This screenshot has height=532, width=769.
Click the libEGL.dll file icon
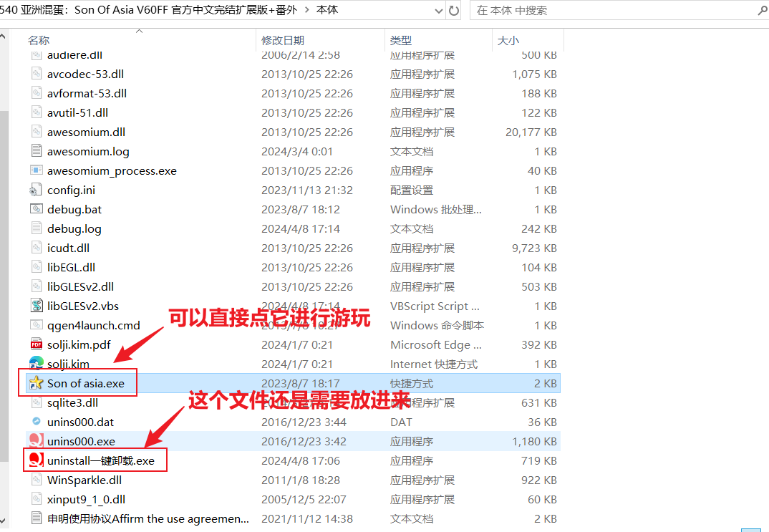pos(37,267)
